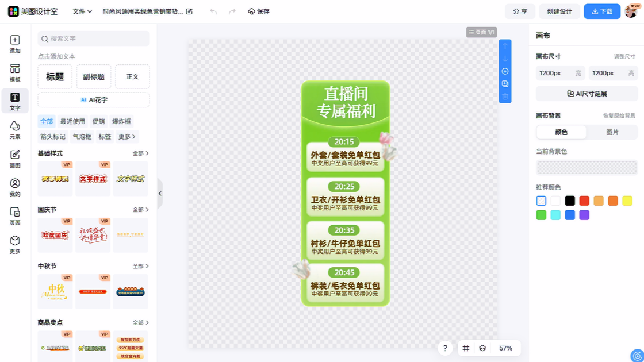Open the 文件 dropdown menu
This screenshot has width=644, height=362.
[x=82, y=11]
